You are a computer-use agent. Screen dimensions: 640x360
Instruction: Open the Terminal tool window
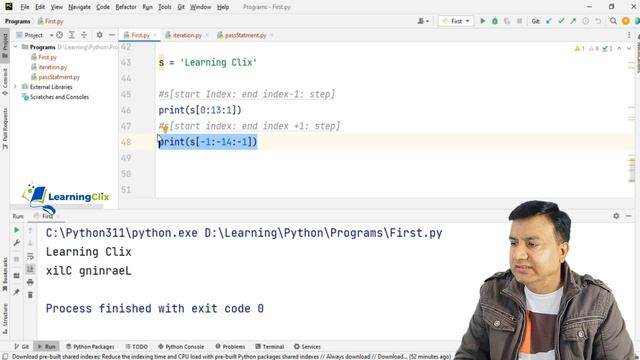pyautogui.click(x=269, y=347)
